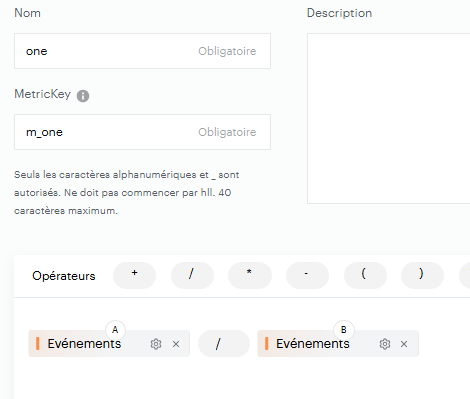Click the Description label

click(x=339, y=13)
